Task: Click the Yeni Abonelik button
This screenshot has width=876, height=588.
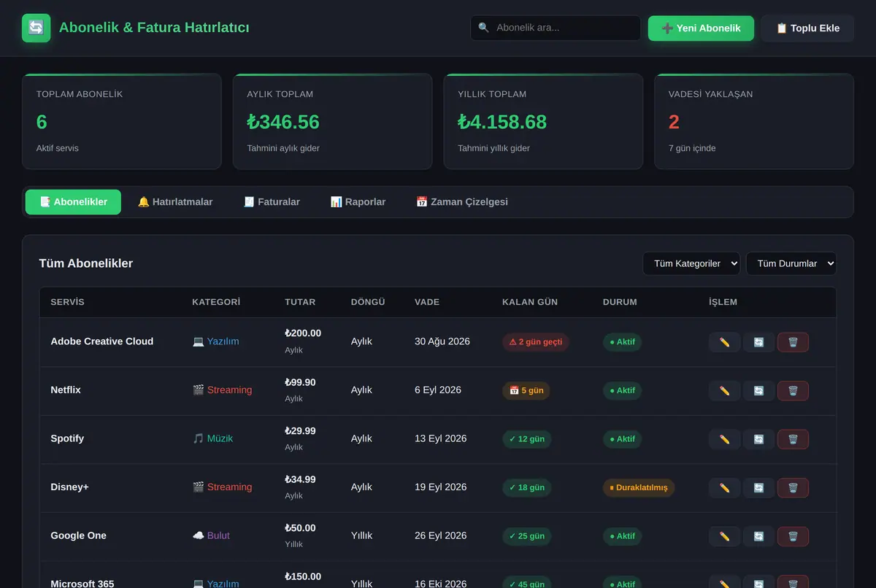Action: pyautogui.click(x=701, y=28)
